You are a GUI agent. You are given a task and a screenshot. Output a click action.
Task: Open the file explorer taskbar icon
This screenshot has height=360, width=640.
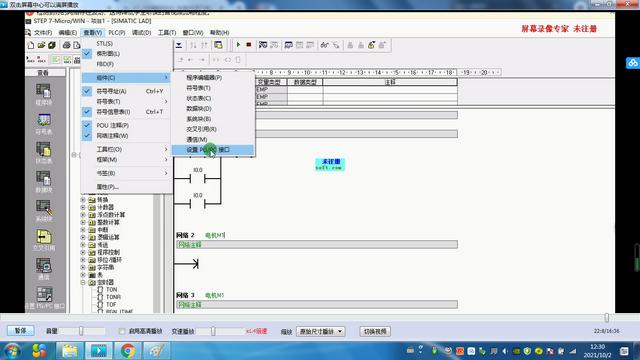(70, 351)
